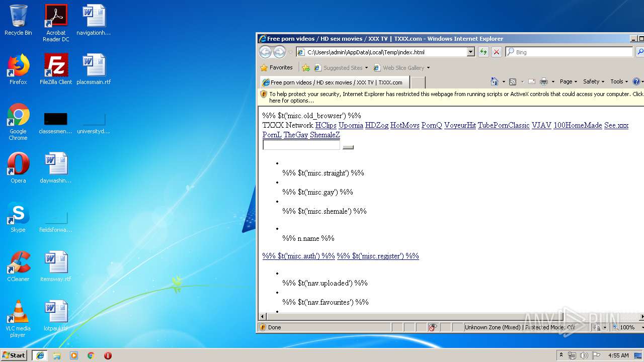This screenshot has width=644, height=362.
Task: Expand the address bar history dropdown
Action: pyautogui.click(x=470, y=52)
